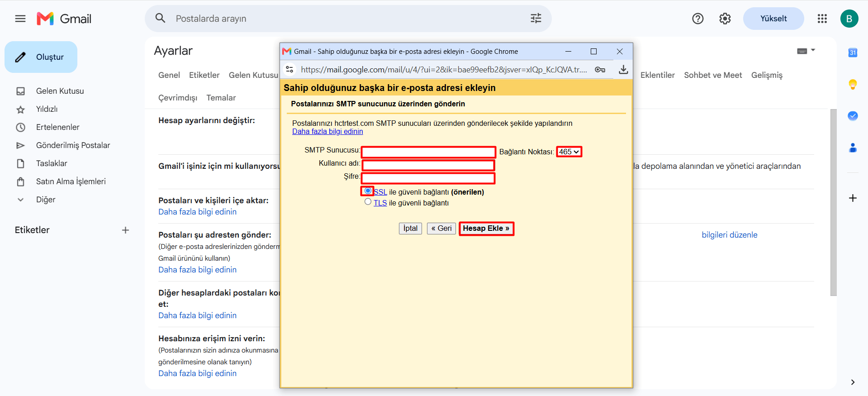
Task: Open Google Contacts side panel icon
Action: pyautogui.click(x=853, y=148)
